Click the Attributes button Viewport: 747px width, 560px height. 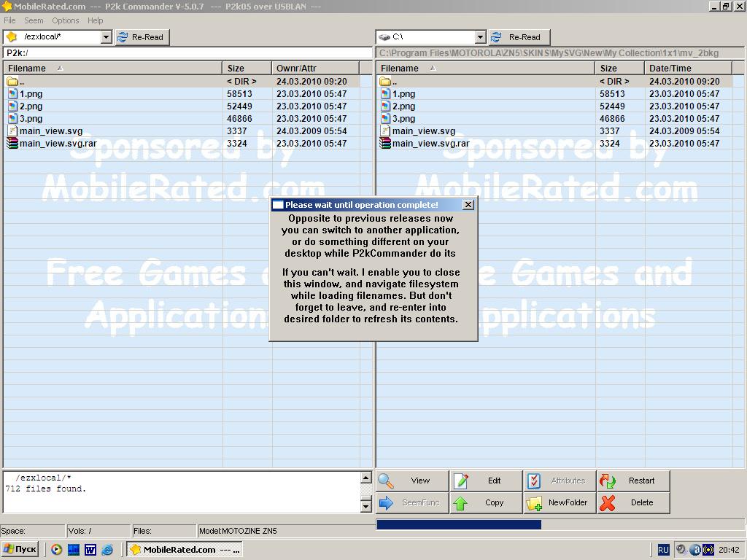[x=560, y=481]
